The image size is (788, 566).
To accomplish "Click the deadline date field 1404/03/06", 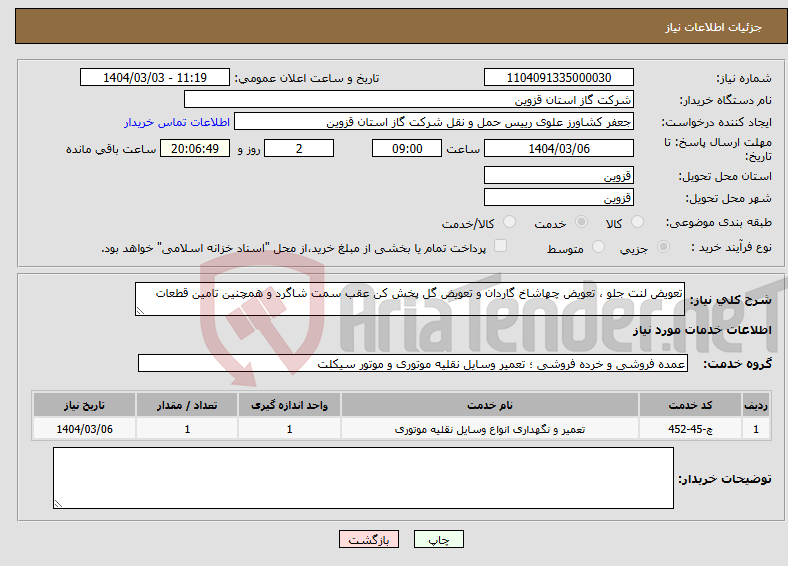I will pos(559,148).
